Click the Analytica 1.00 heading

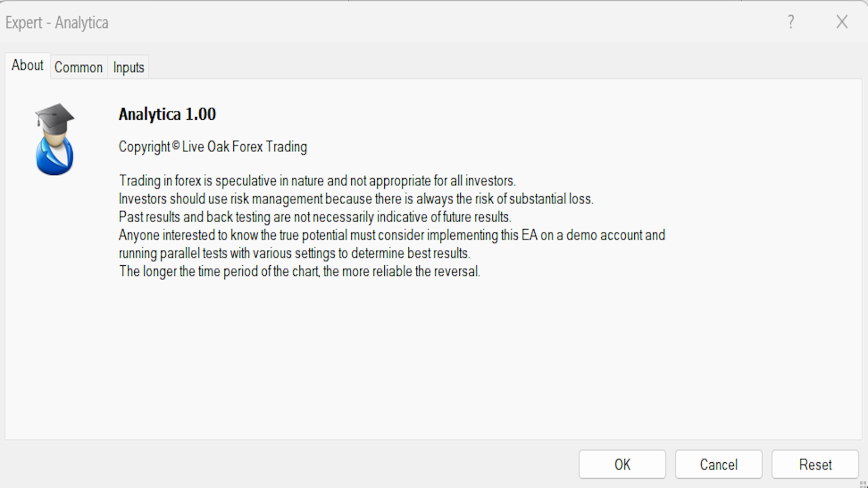(x=167, y=114)
